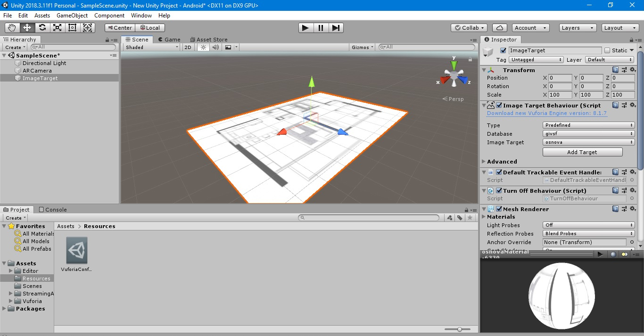
Task: Select the Move tool in the toolbar
Action: [27, 28]
